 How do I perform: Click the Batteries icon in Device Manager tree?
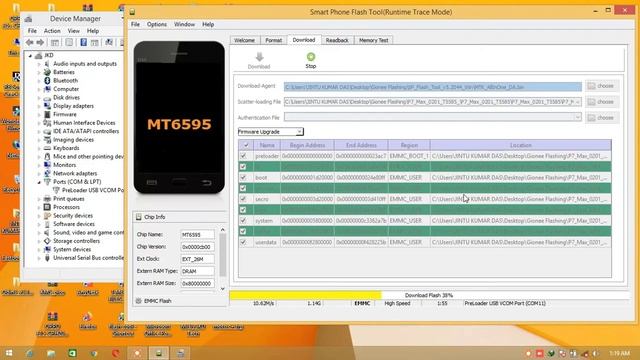point(47,72)
